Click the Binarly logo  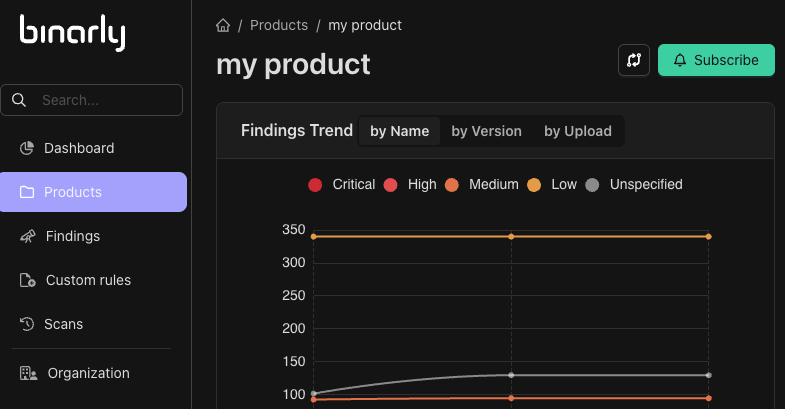coord(72,33)
